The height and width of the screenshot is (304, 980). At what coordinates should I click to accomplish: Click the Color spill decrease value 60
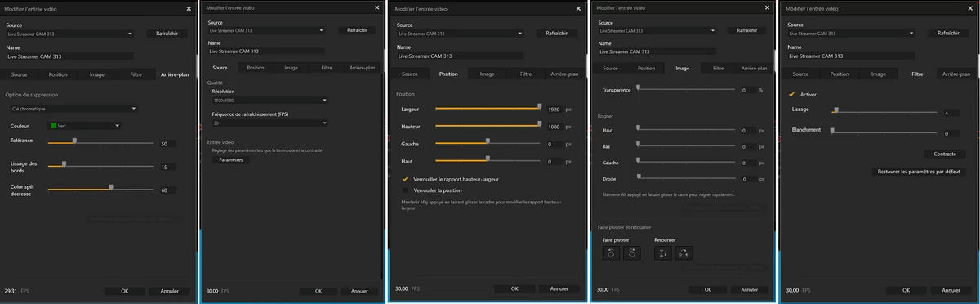pyautogui.click(x=167, y=190)
